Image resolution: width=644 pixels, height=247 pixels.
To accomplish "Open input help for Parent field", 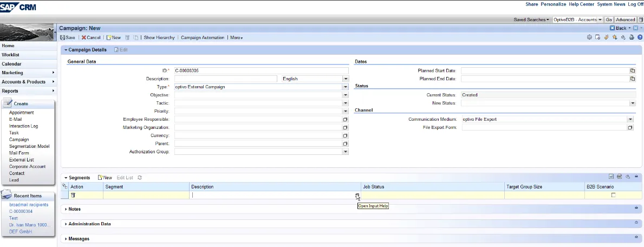I will 346,144.
